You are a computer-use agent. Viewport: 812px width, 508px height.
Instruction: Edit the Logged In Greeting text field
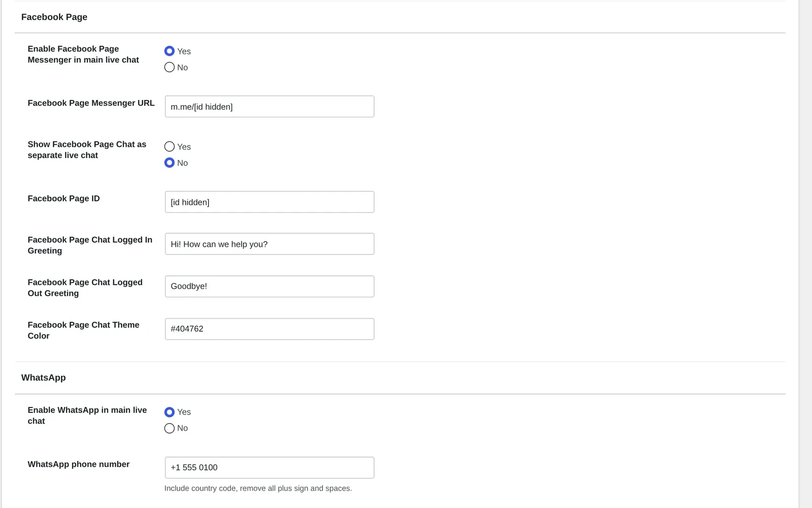tap(269, 244)
